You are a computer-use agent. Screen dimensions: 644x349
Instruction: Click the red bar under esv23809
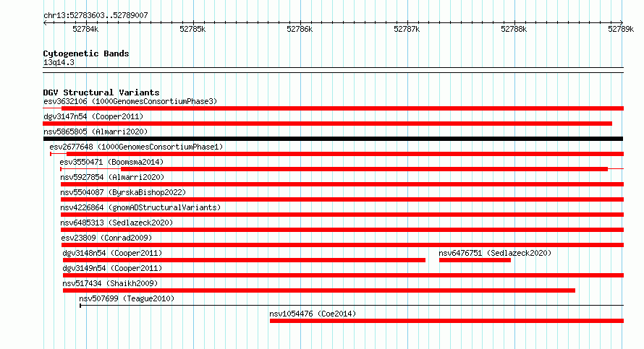point(342,245)
